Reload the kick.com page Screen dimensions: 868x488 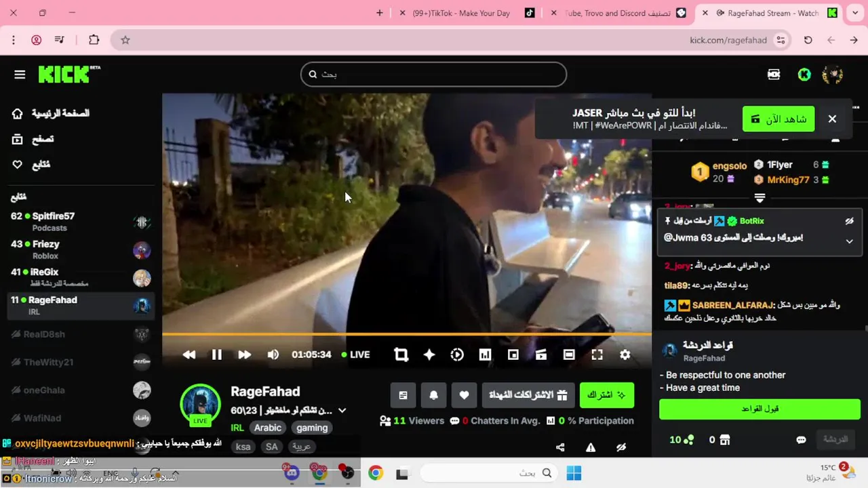point(808,40)
